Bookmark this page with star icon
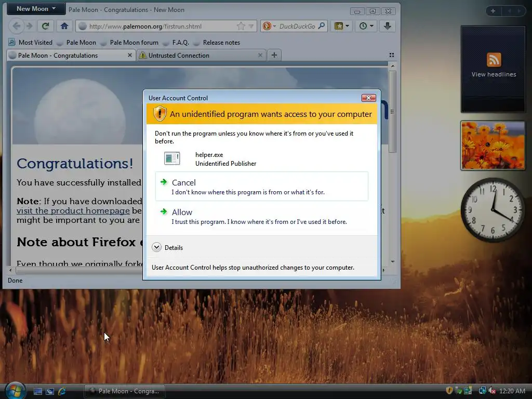 (x=241, y=26)
